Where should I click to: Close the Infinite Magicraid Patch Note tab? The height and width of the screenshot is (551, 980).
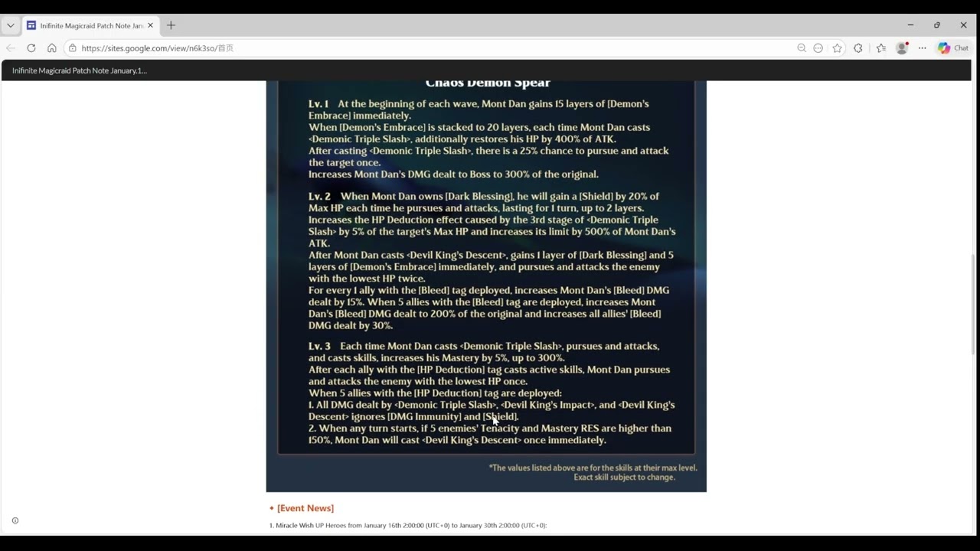point(150,25)
